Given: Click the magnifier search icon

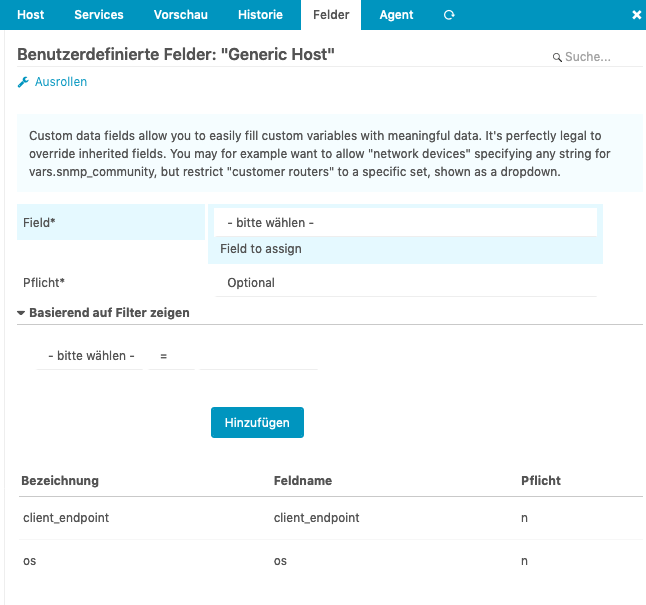Looking at the screenshot, I should click(557, 58).
